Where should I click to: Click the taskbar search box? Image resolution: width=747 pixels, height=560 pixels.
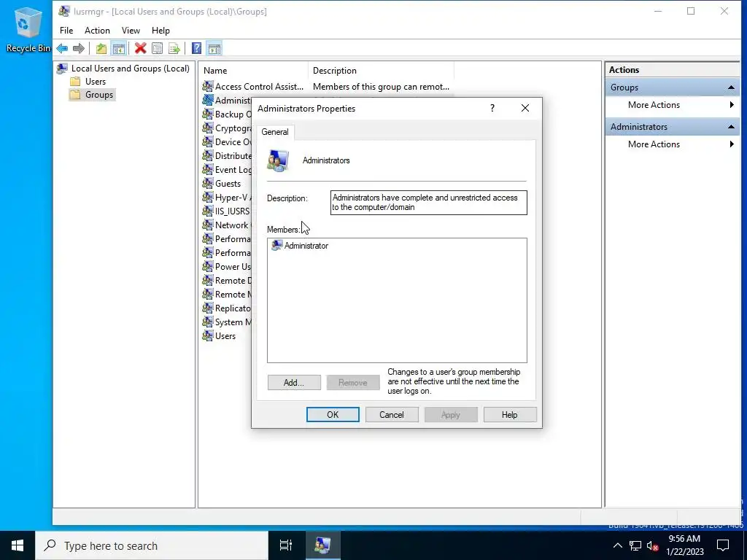[x=152, y=545]
